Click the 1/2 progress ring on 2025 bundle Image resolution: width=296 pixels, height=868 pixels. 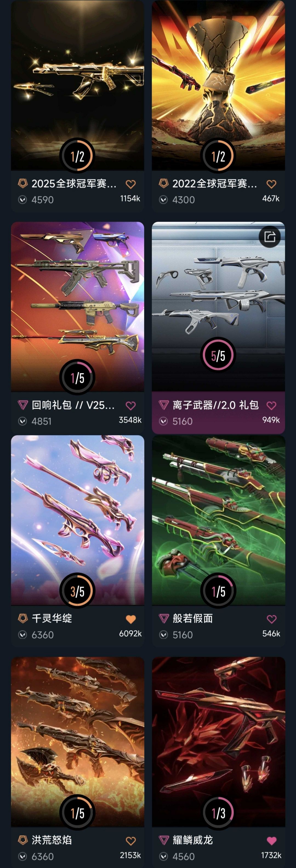point(77,156)
